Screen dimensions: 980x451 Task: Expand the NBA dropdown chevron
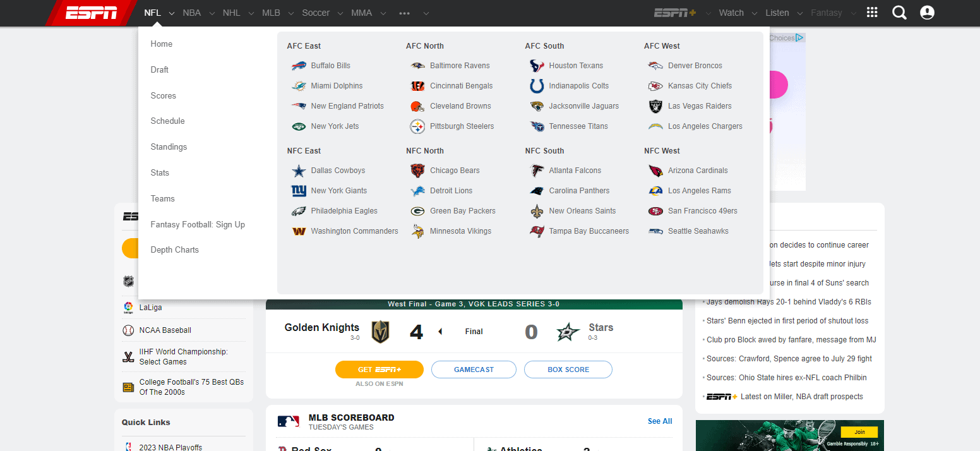click(x=212, y=13)
